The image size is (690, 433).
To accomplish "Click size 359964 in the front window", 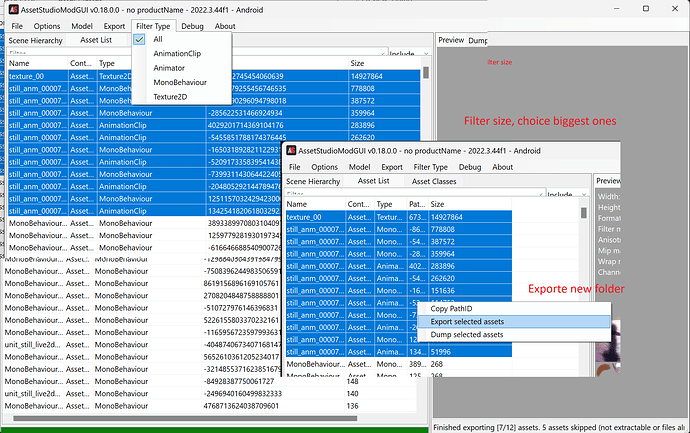I will point(443,254).
